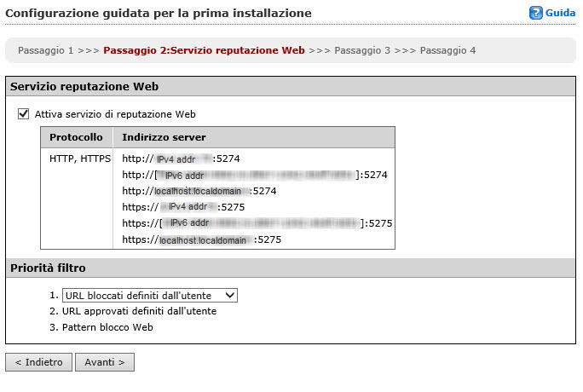Click the Protocollo column header
Viewport: 583px width, 392px height.
tap(76, 137)
